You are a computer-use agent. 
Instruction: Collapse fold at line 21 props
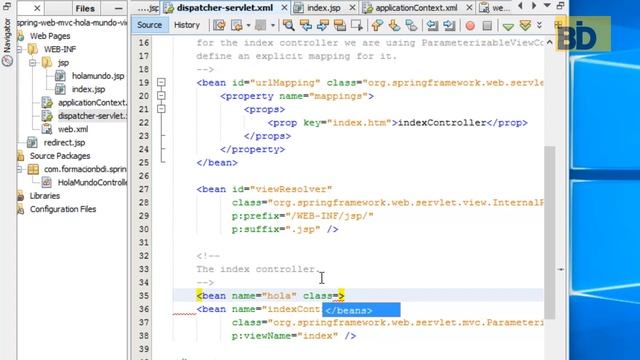(x=161, y=109)
